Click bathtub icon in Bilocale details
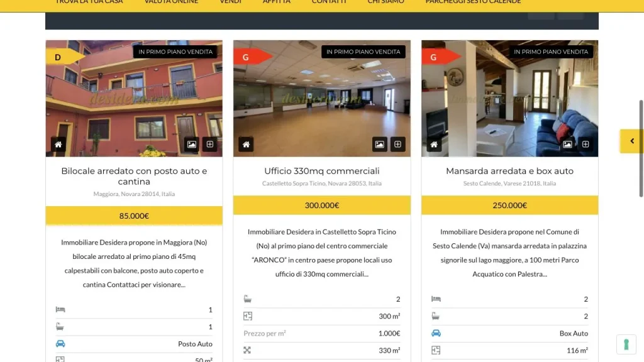 pos(60,327)
